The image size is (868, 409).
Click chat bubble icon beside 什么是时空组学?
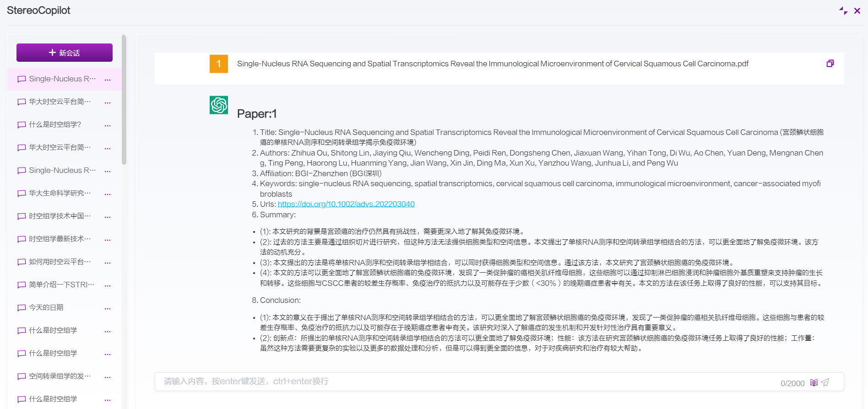[22, 125]
